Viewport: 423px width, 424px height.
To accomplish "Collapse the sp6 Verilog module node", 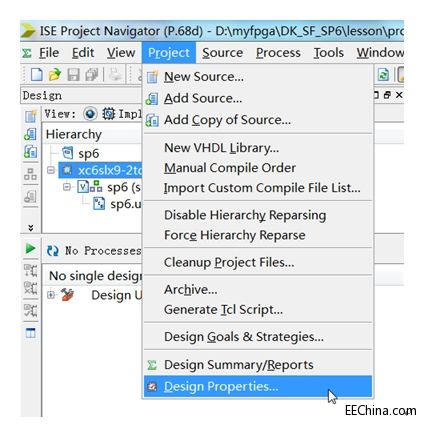I will click(x=67, y=187).
